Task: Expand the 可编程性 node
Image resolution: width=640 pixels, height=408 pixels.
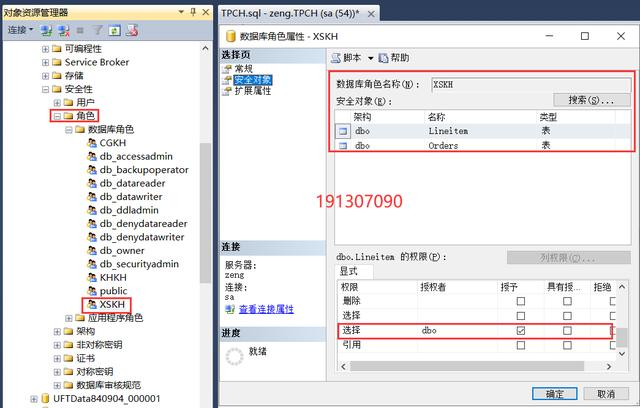Action: [x=45, y=49]
